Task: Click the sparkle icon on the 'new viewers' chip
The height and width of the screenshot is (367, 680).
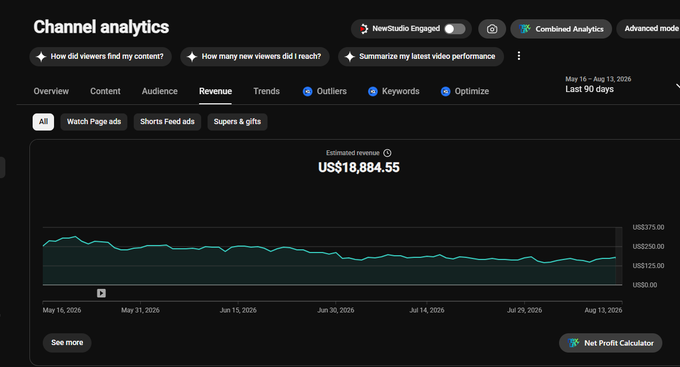Action: [192, 56]
